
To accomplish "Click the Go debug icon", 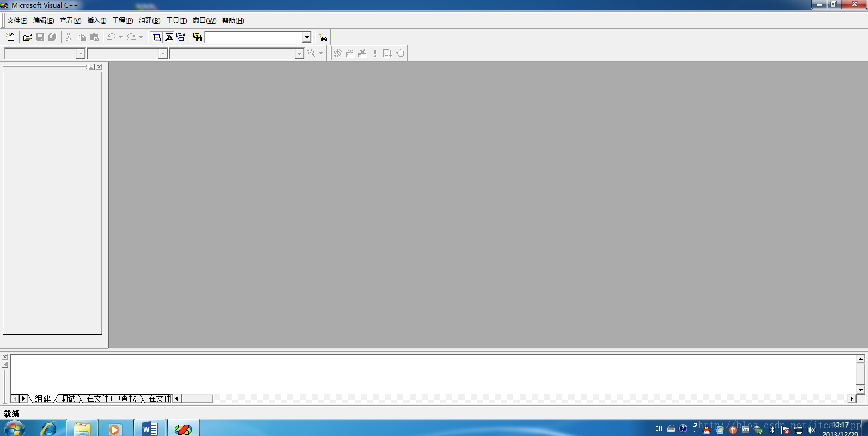I will [x=387, y=53].
